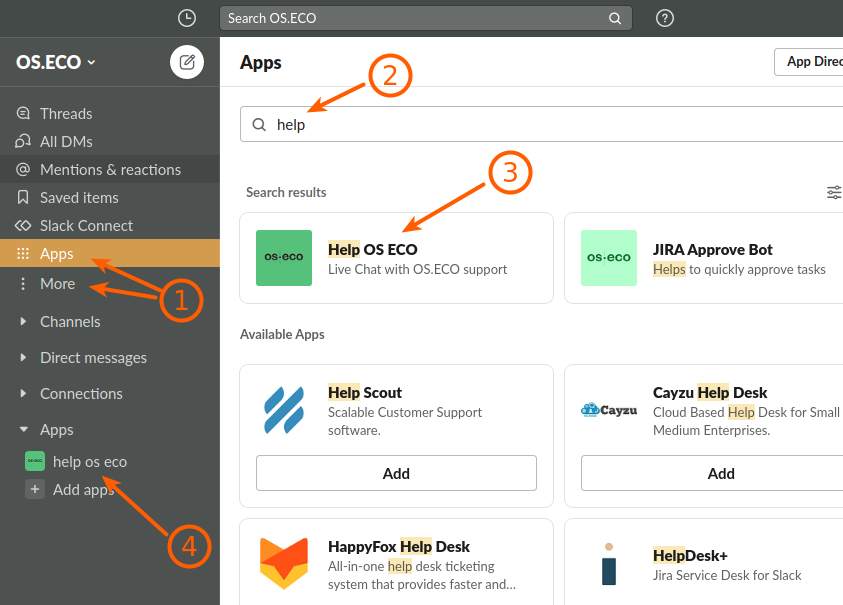This screenshot has width=843, height=605.
Task: Open help os eco in sidebar
Action: (89, 462)
